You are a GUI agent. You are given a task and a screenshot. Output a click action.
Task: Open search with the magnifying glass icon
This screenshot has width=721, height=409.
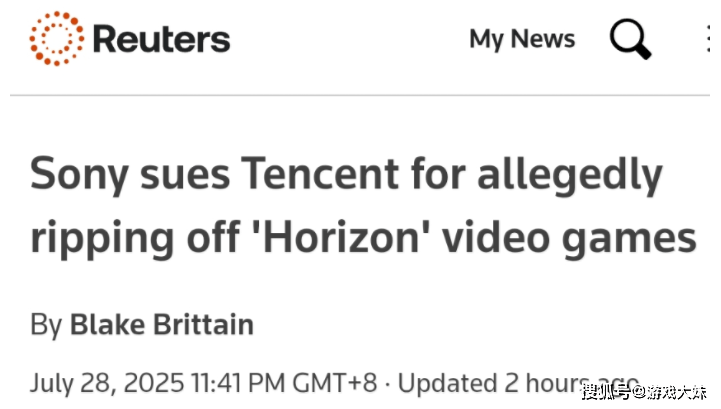click(x=631, y=40)
